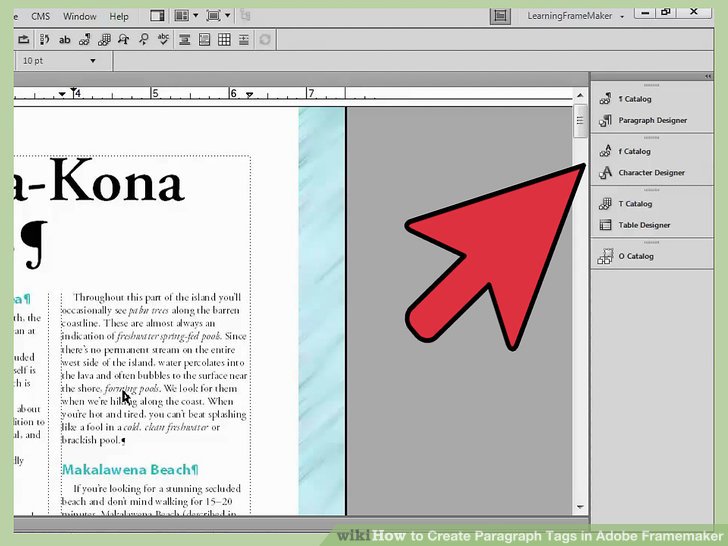The height and width of the screenshot is (546, 728).
Task: Click the vertical scrollbar up arrow
Action: click(x=580, y=95)
